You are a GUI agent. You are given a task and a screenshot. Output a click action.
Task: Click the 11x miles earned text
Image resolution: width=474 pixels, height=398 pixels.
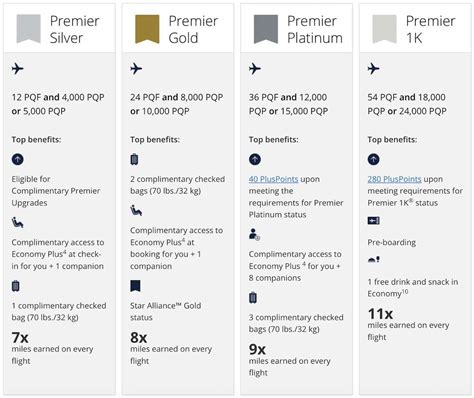(380, 314)
